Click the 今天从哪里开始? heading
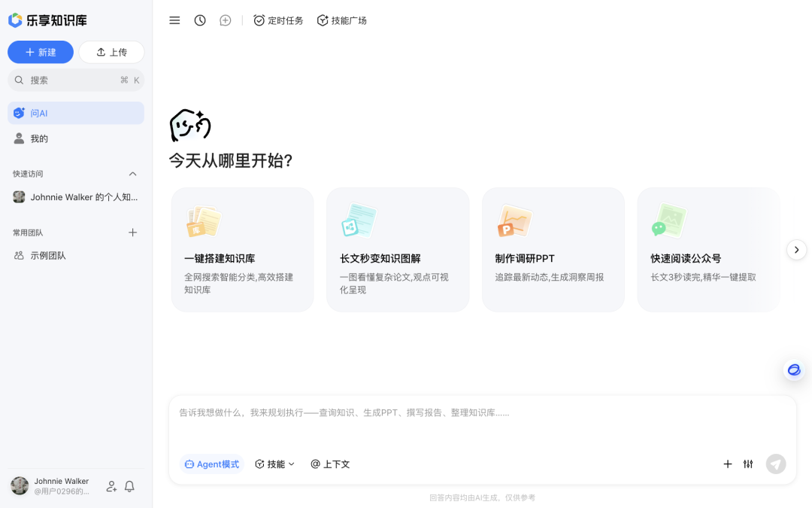This screenshot has height=508, width=812. pyautogui.click(x=231, y=161)
